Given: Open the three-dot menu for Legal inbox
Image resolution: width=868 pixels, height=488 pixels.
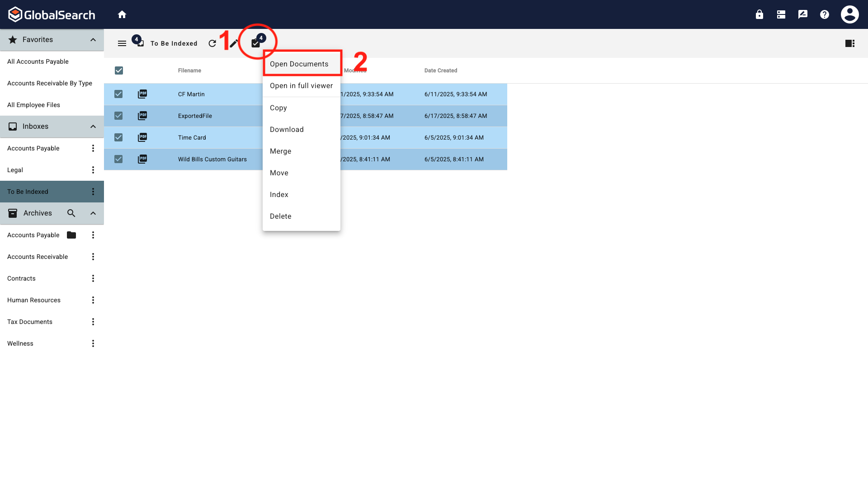Looking at the screenshot, I should point(93,169).
